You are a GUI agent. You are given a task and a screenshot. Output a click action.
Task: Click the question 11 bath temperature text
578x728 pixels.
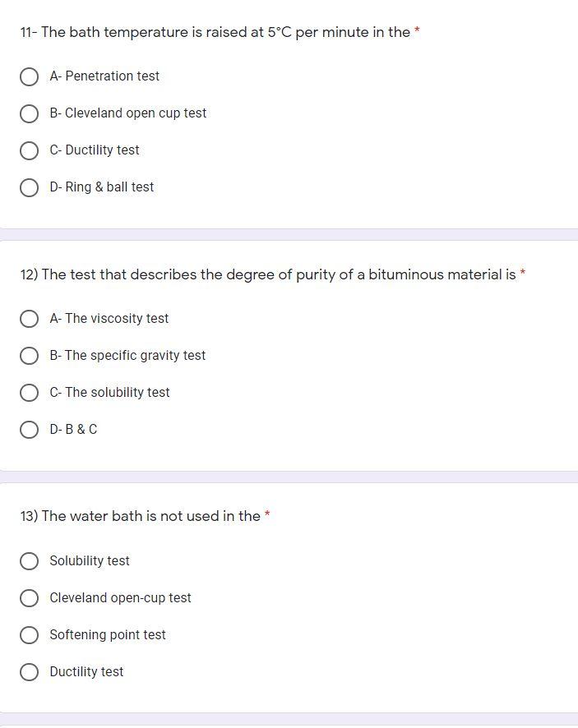(x=215, y=32)
